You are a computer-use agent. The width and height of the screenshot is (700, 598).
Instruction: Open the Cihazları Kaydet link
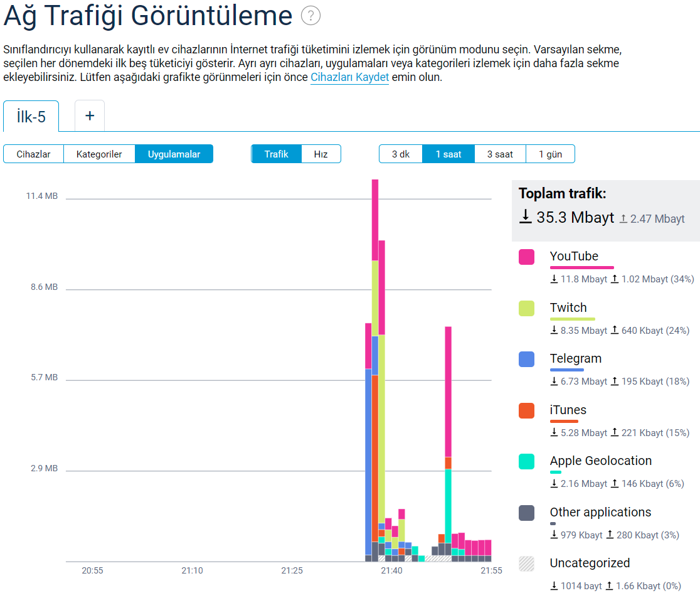(349, 78)
